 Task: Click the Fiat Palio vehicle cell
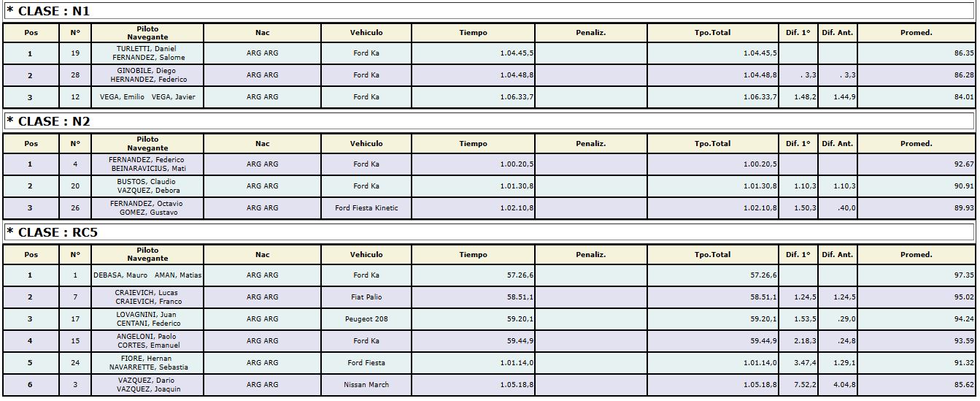pyautogui.click(x=366, y=297)
